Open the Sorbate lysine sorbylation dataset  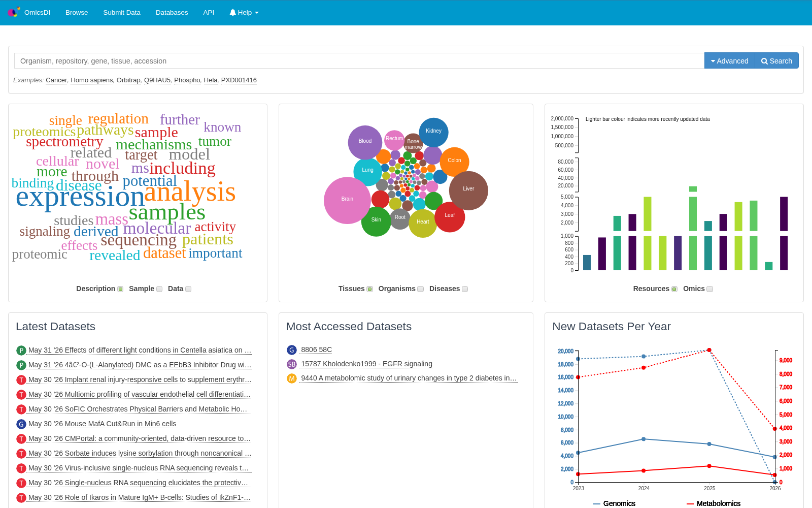pos(140,453)
